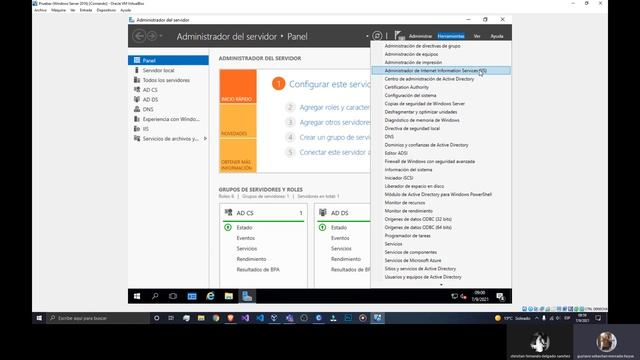640x360 pixels.
Task: Click the AD DS sidebar icon
Action: [x=137, y=100]
